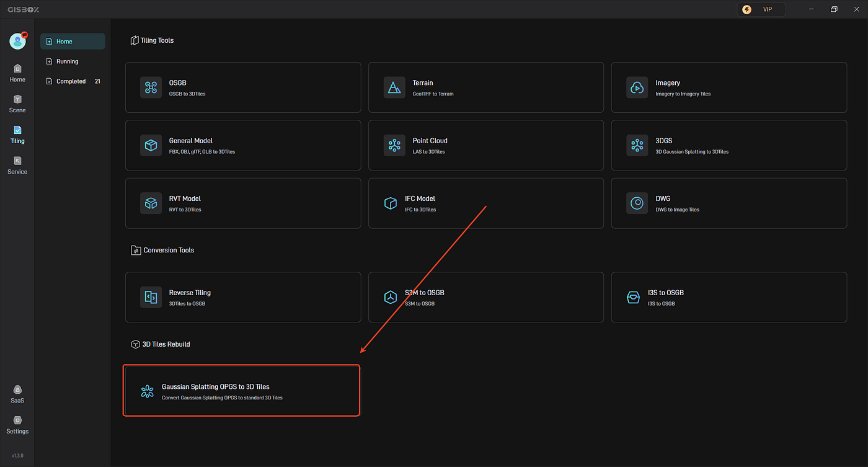This screenshot has height=467, width=868.
Task: Launch the RVT Model tool icon
Action: tap(151, 203)
